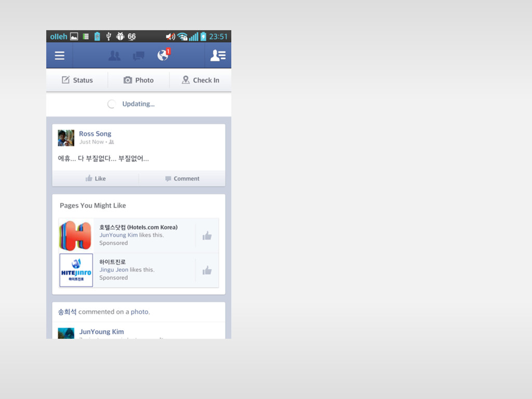532x399 pixels.
Task: Open the chat contacts list icon
Action: coord(218,56)
